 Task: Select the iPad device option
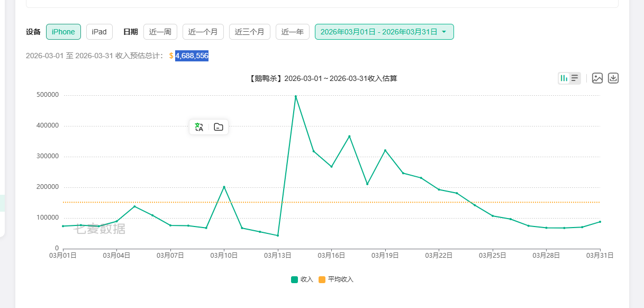coord(99,32)
